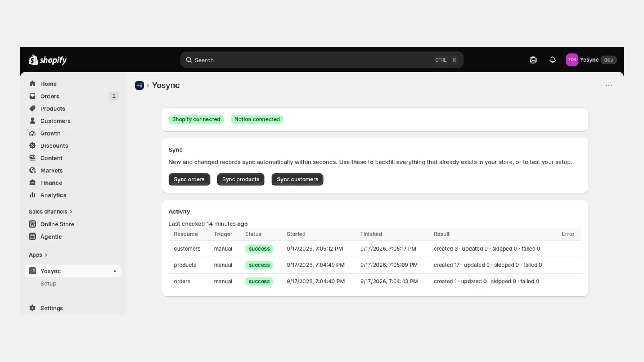The height and width of the screenshot is (362, 644).
Task: Click the Orders inbox icon
Action: [33, 96]
